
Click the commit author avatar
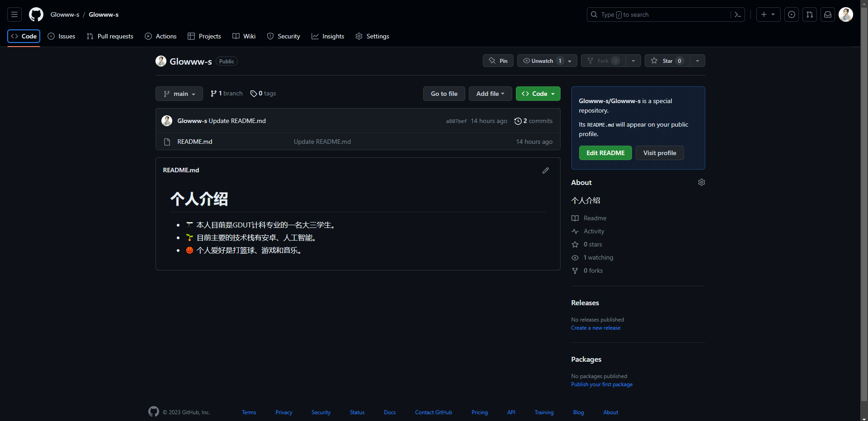coord(167,121)
